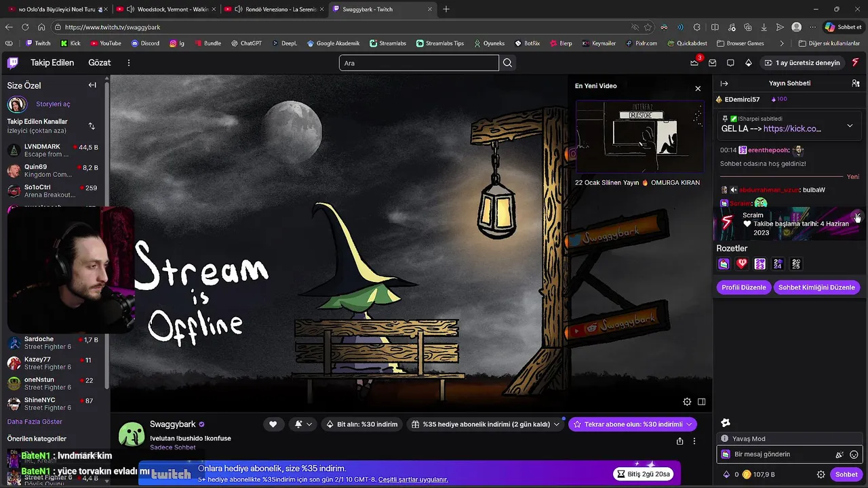
Task: Open chat community users icon
Action: coord(856,83)
